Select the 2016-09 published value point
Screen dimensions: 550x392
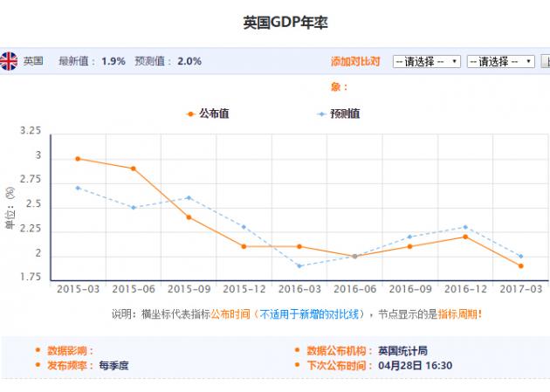[409, 246]
